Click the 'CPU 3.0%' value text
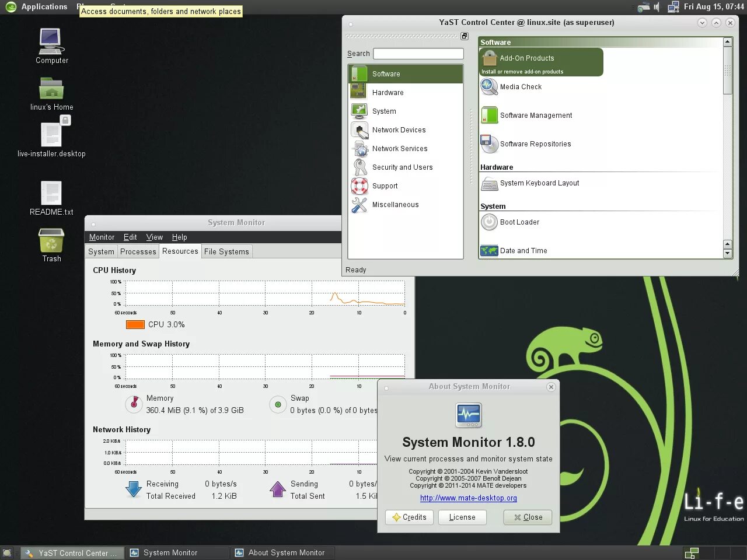Screen dimensions: 747x560 coord(166,325)
